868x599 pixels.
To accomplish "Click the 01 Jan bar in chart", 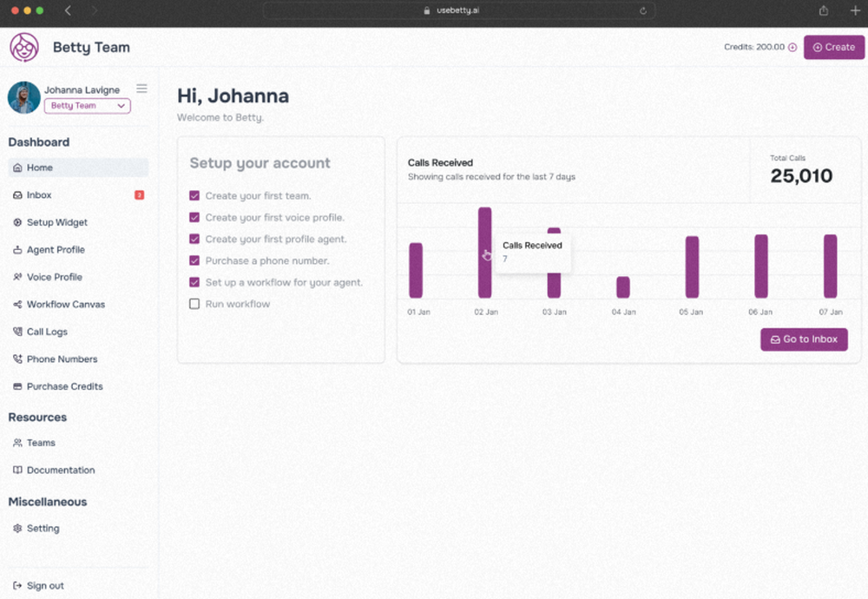I will click(x=416, y=270).
